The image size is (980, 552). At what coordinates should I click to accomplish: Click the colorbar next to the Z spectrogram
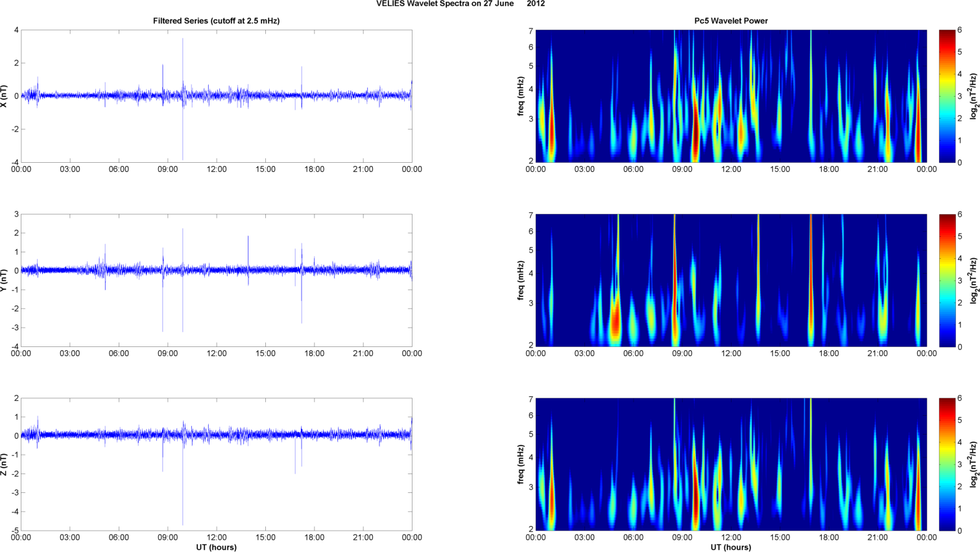(947, 464)
